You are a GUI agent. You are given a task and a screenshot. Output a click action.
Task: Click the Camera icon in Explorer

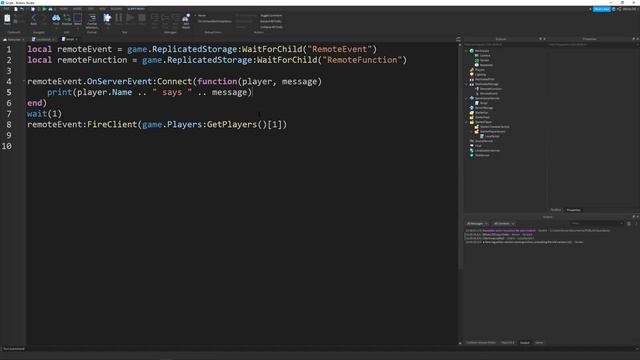pos(477,56)
